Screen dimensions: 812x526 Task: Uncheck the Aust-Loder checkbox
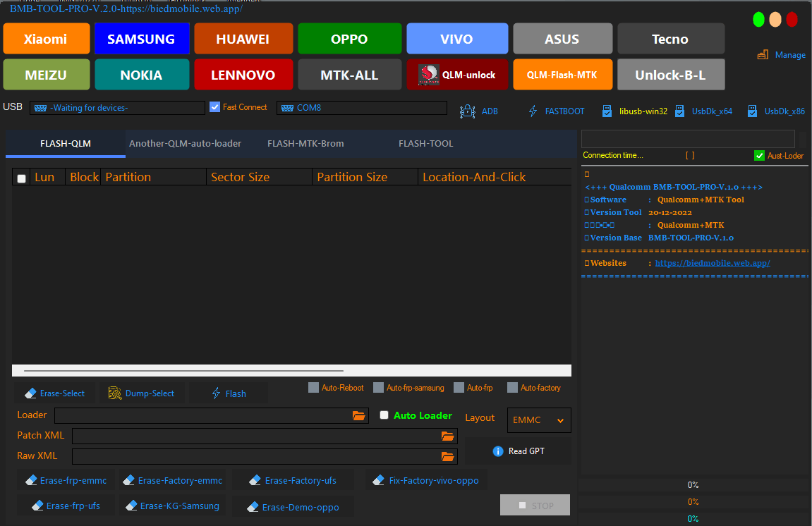coord(760,155)
